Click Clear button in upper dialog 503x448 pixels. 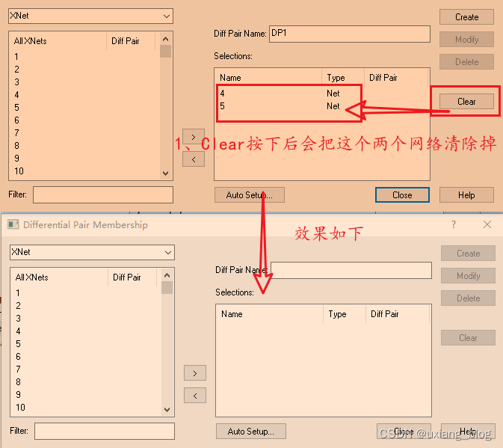point(466,102)
